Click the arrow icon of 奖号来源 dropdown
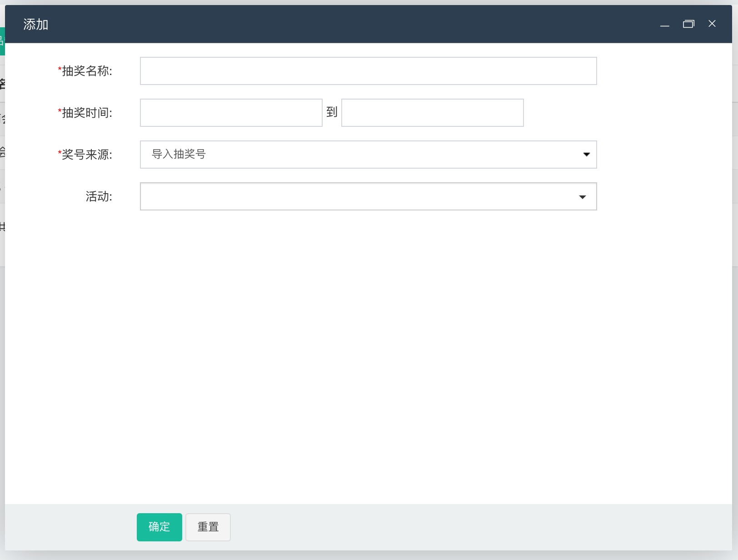This screenshot has width=738, height=560. tap(586, 155)
